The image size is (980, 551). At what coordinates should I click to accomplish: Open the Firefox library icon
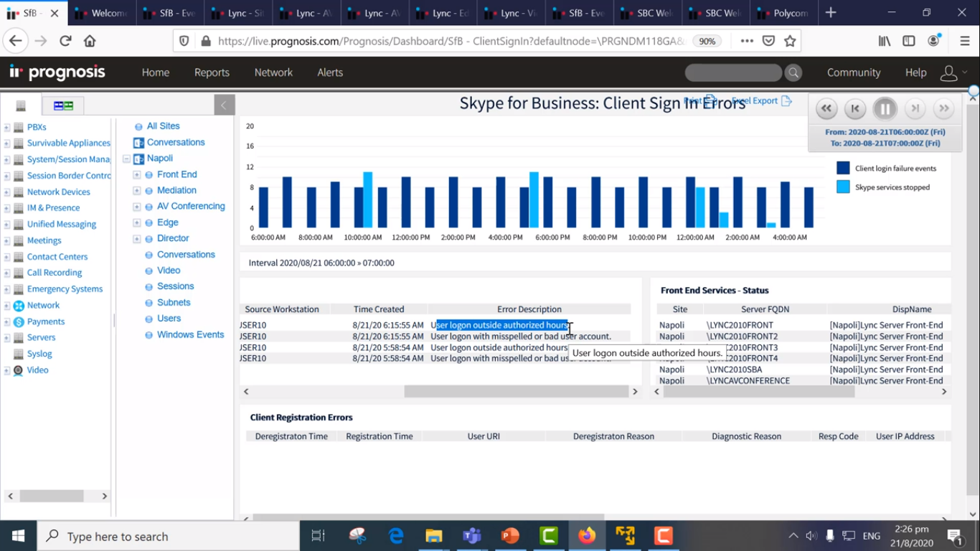(885, 41)
